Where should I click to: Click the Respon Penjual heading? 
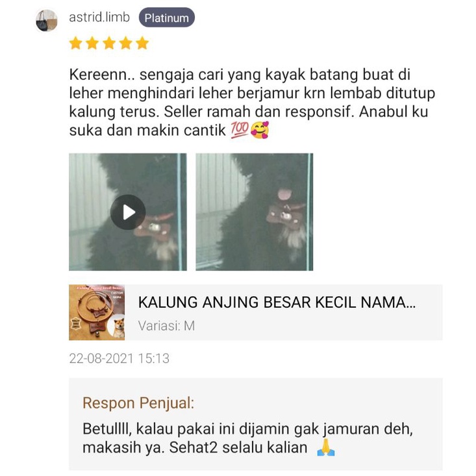click(138, 403)
